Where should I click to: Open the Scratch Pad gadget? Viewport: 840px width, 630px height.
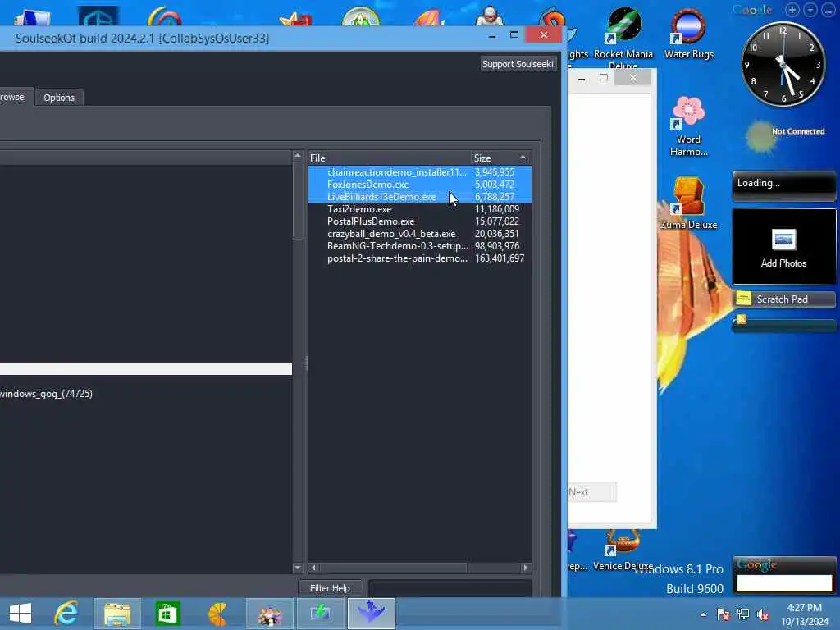[x=783, y=299]
